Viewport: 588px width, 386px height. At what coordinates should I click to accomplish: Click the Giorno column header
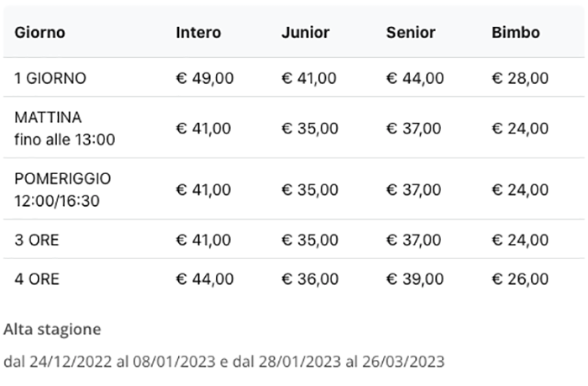[x=39, y=33]
